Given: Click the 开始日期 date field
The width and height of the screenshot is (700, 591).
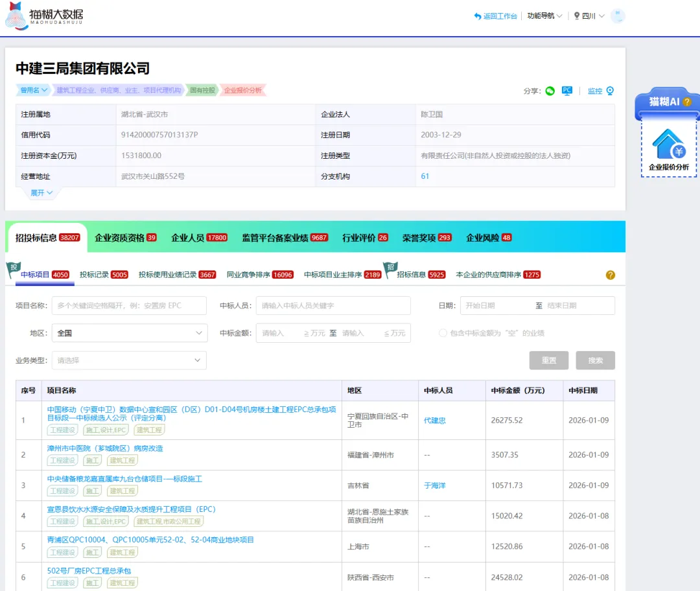Looking at the screenshot, I should (x=496, y=306).
